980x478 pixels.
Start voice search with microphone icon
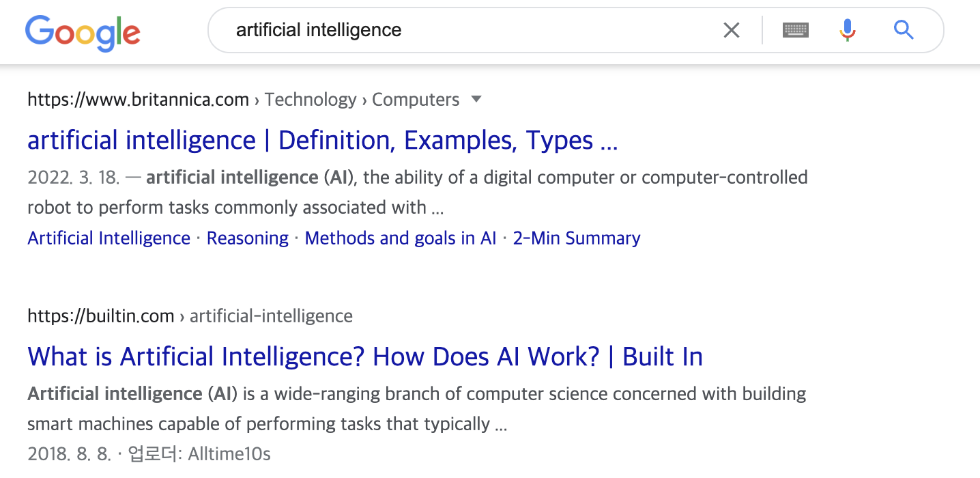tap(847, 30)
